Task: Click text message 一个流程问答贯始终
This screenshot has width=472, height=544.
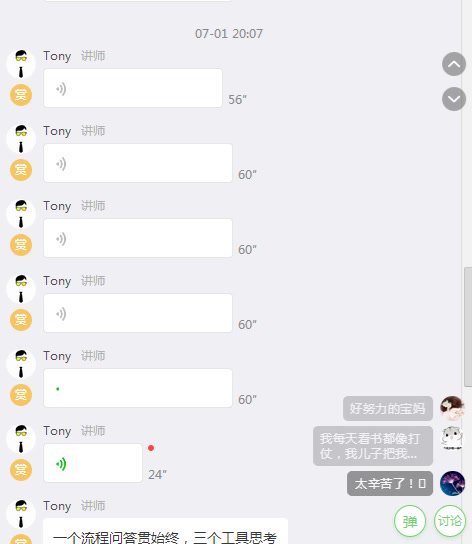Action: click(x=166, y=531)
